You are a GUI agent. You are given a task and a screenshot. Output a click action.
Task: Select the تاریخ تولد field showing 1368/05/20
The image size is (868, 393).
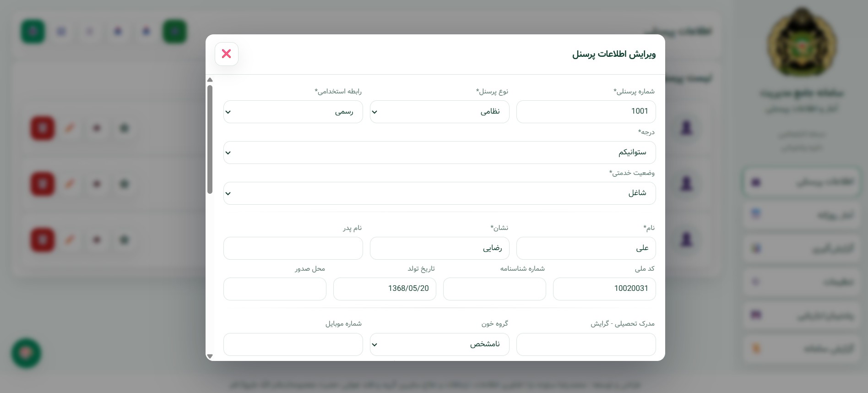[385, 289]
